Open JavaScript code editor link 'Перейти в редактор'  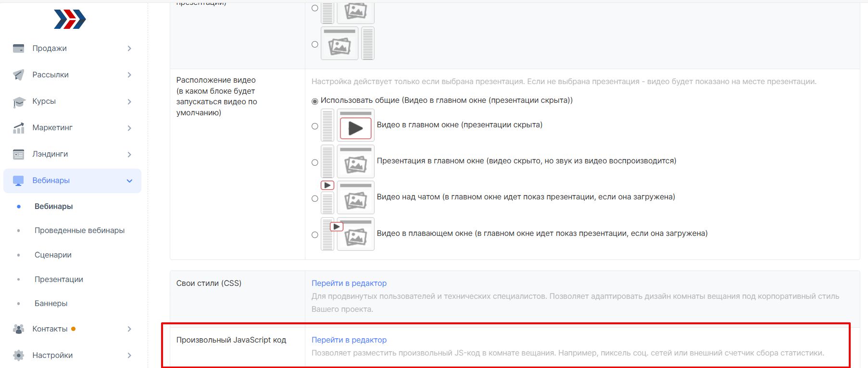[349, 340]
